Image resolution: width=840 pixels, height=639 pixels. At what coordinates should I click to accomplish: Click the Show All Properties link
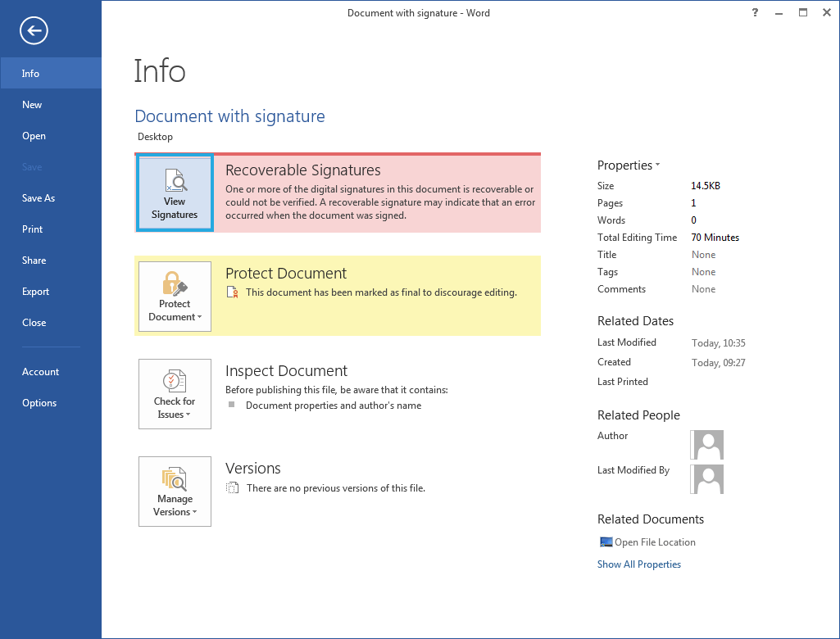pyautogui.click(x=639, y=564)
